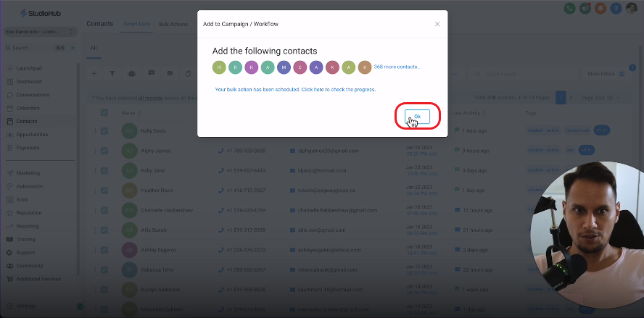Click the green phone dialer icon
Viewport: 644px width, 318px height.
(x=569, y=9)
